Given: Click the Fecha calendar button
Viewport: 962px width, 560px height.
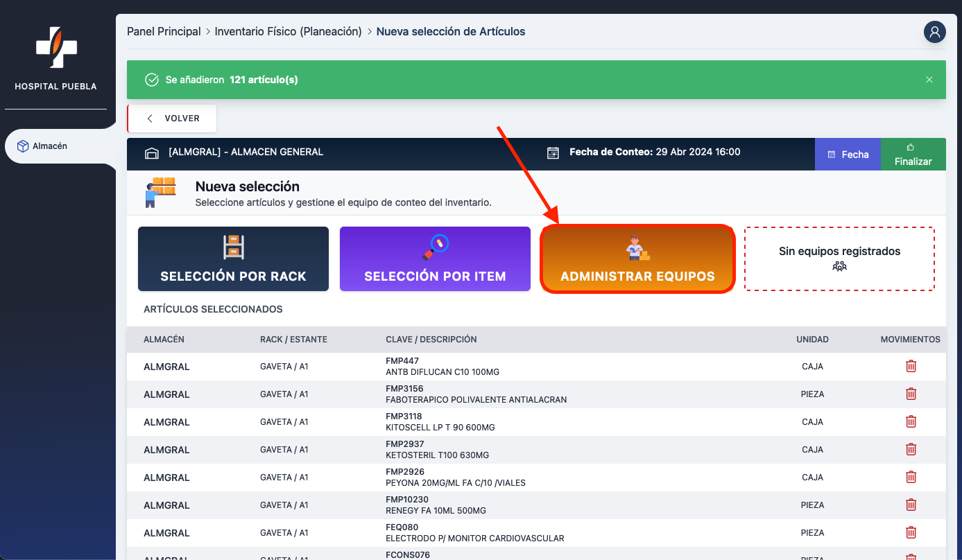Looking at the screenshot, I should 847,155.
